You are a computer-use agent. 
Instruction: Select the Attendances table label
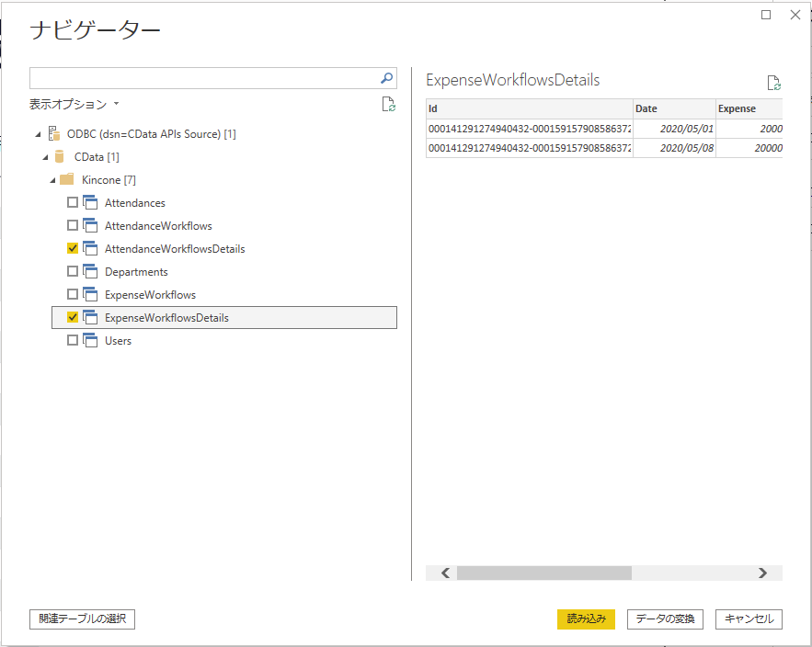point(135,203)
